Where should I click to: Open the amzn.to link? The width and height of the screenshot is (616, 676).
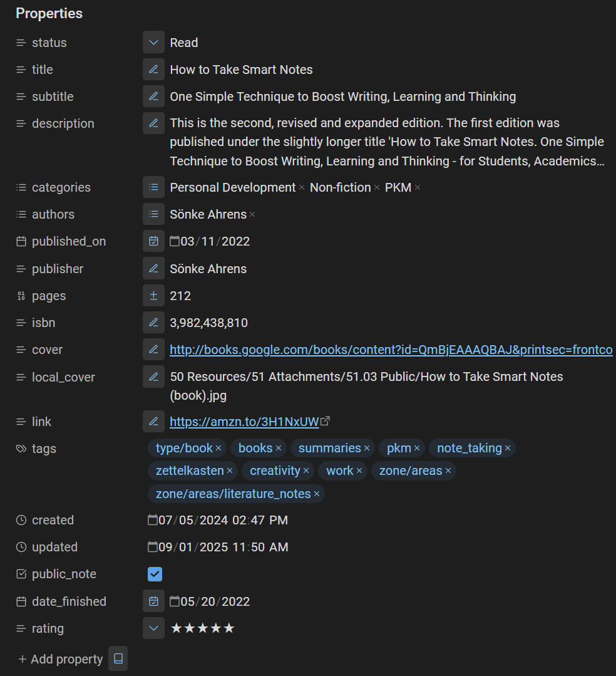point(244,422)
